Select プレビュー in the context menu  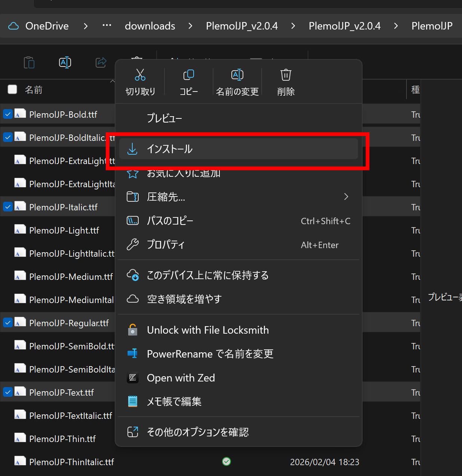164,118
